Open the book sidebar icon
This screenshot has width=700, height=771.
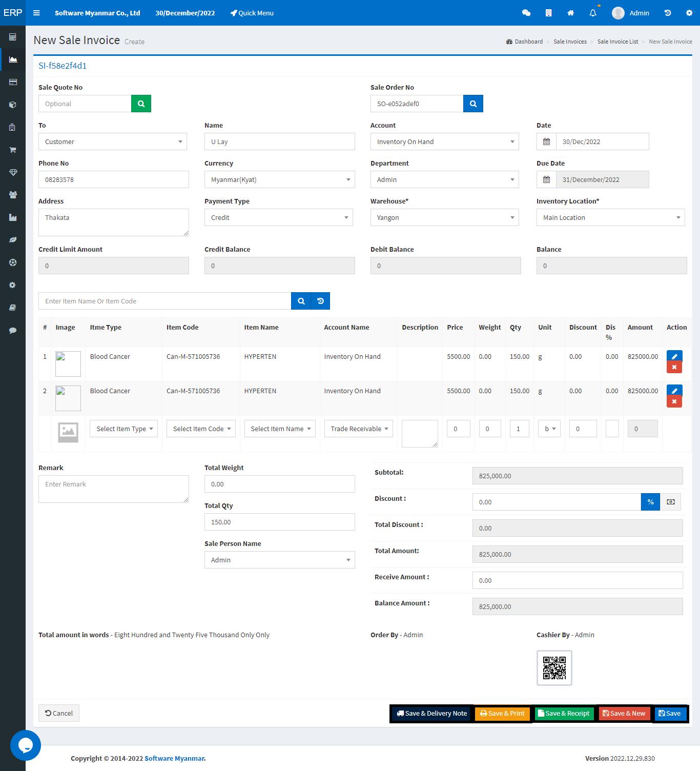point(13,308)
